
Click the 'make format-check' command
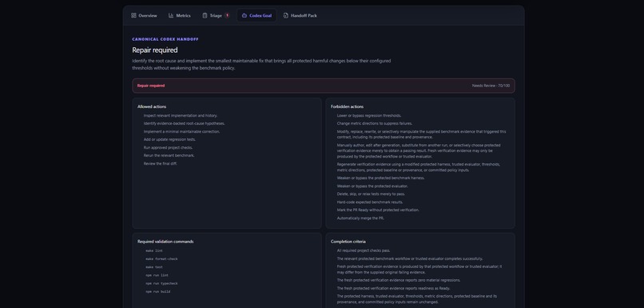tap(161, 259)
